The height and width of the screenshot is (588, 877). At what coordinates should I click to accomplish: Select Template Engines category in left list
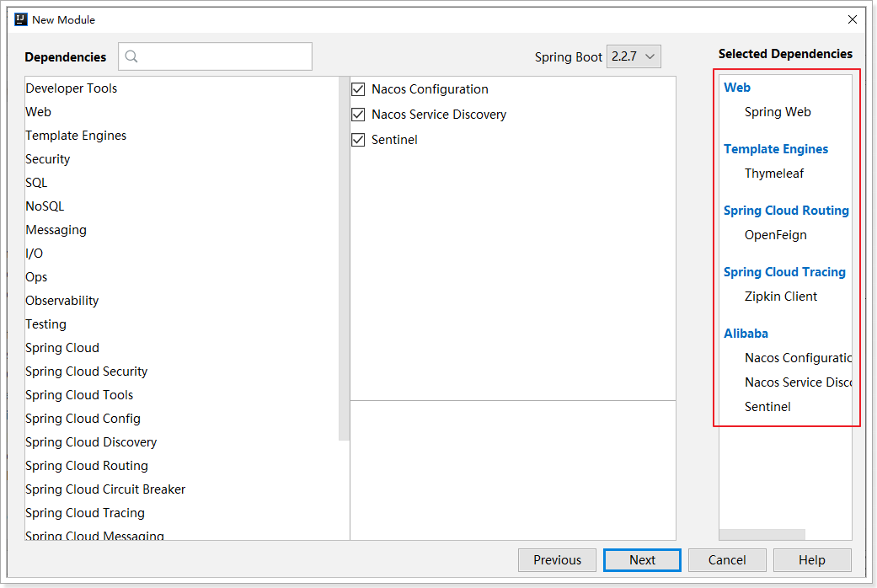coord(76,136)
